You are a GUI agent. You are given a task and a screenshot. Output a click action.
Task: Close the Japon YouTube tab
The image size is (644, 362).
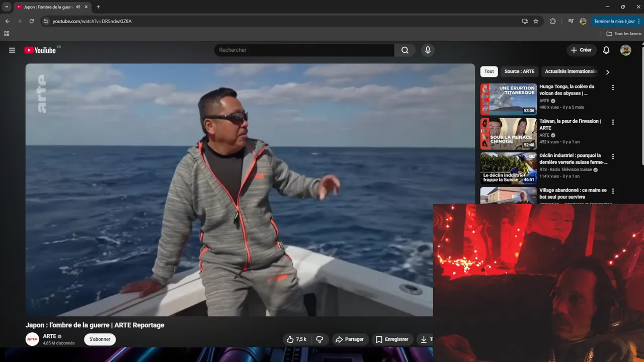87,7
